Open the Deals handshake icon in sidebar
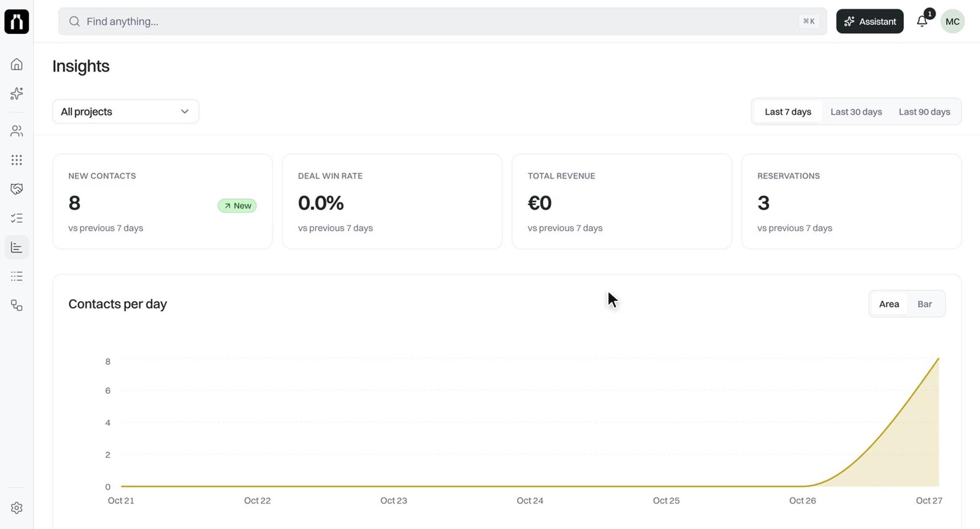Image resolution: width=980 pixels, height=529 pixels. pos(17,189)
